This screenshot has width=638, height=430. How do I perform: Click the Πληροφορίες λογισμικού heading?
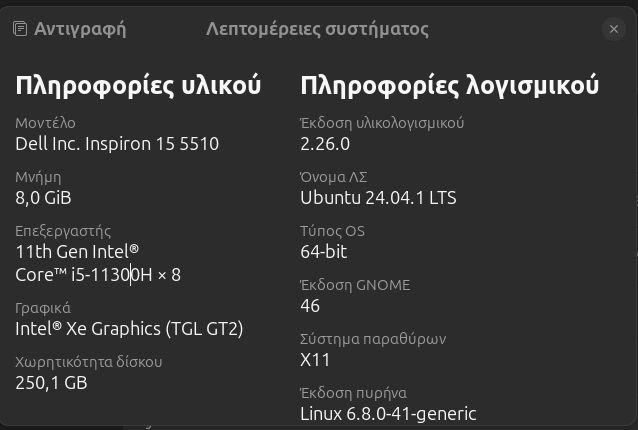450,85
